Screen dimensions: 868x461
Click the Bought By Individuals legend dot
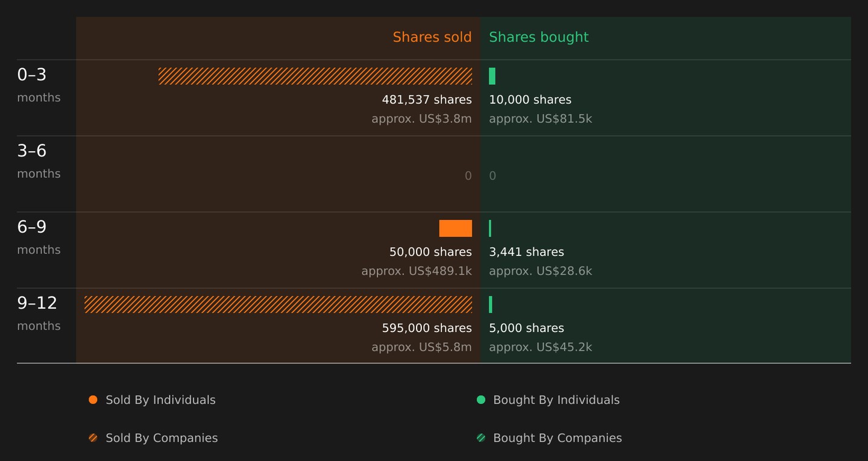point(481,400)
